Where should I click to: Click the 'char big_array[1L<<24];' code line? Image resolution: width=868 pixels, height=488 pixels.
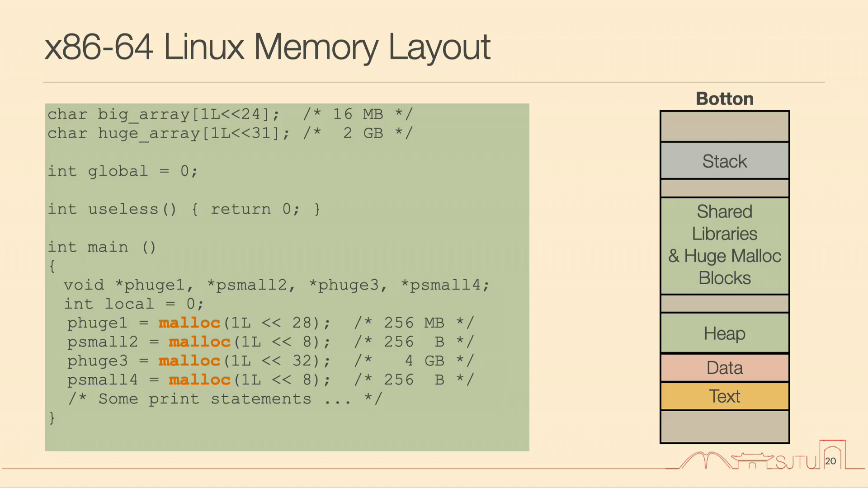164,114
